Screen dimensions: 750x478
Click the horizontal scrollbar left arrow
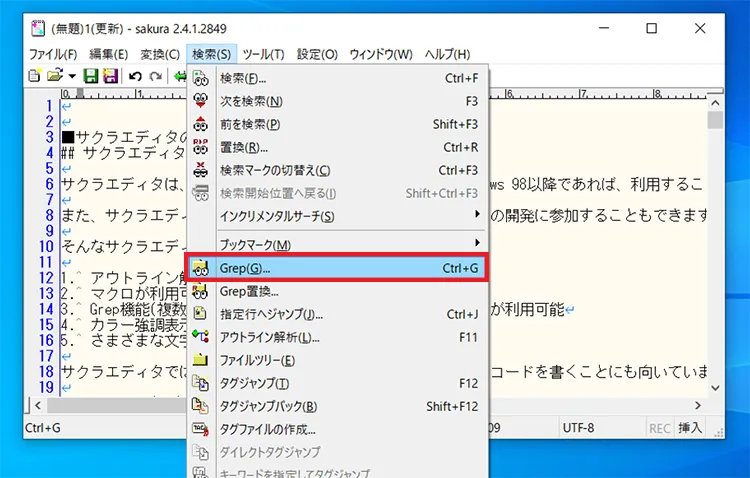point(38,406)
